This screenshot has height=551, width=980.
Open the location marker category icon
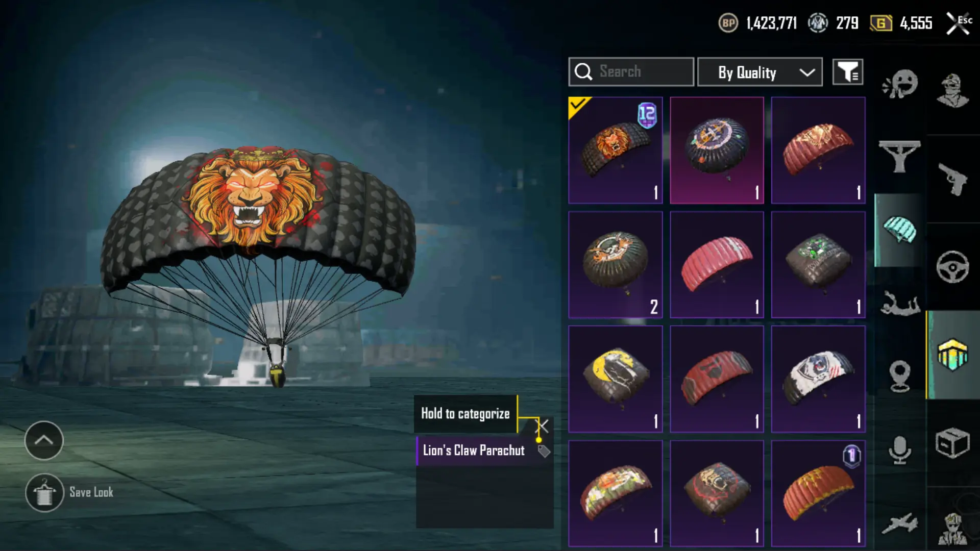point(900,376)
